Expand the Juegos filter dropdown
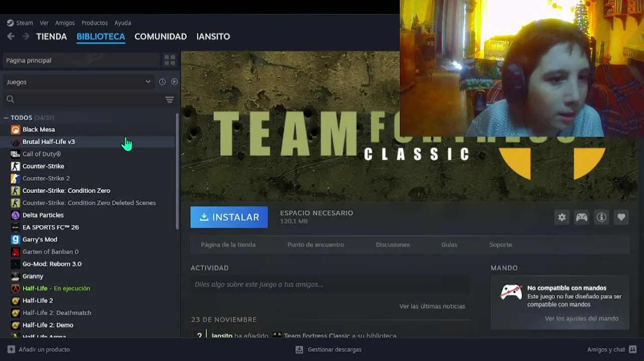This screenshot has width=644, height=361. (78, 82)
